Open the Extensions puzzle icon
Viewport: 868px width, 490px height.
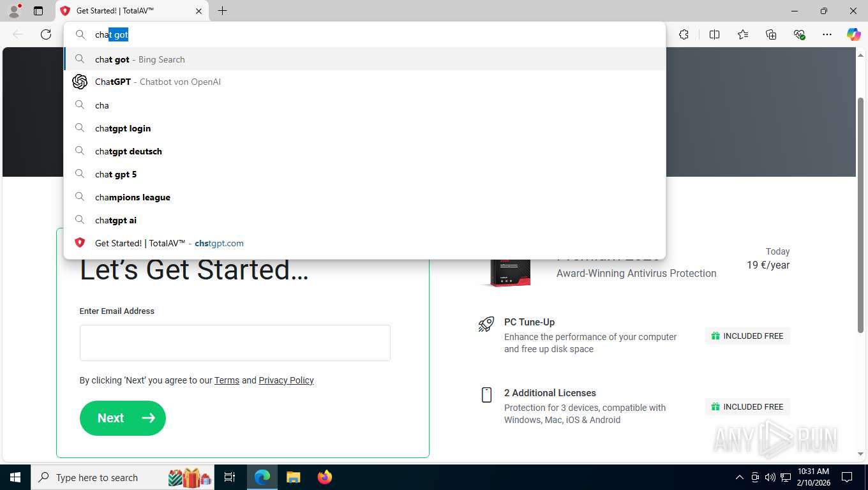684,34
